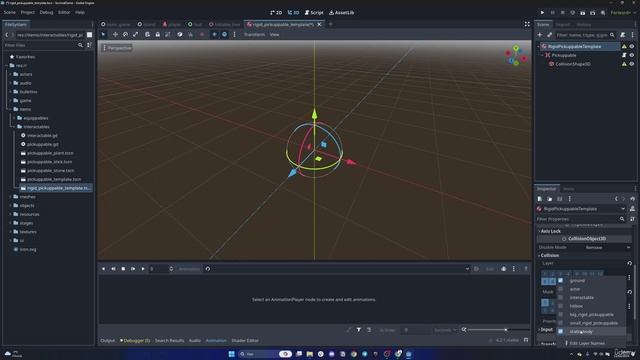Toggle visibility of RigidPickuppableTemplate node

pyautogui.click(x=632, y=47)
